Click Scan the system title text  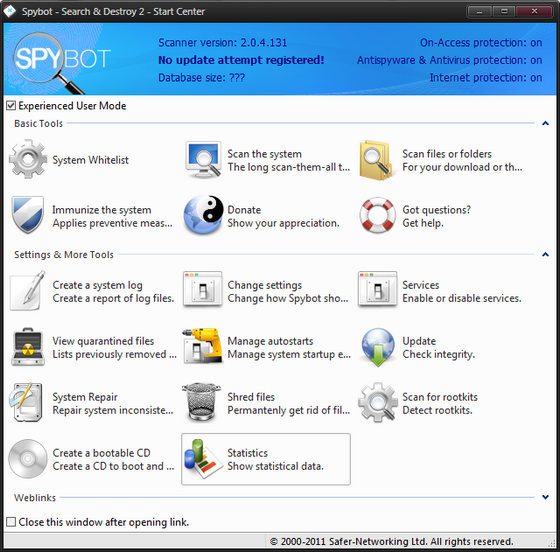(265, 154)
